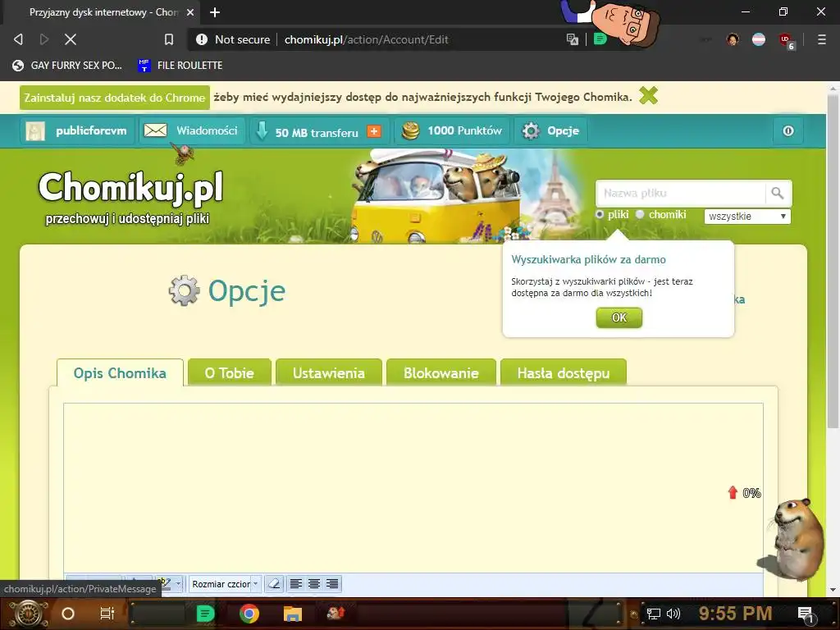The image size is (840, 630).
Task: Open Chrome from the taskbar
Action: (249, 614)
